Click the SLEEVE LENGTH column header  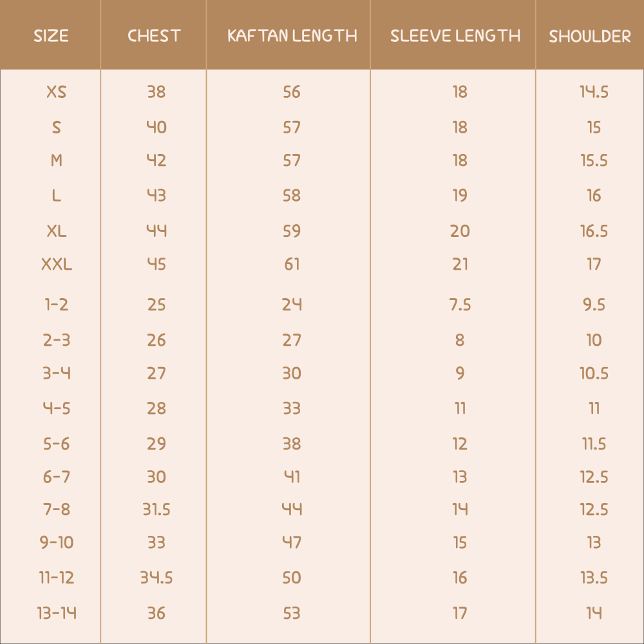(x=455, y=35)
